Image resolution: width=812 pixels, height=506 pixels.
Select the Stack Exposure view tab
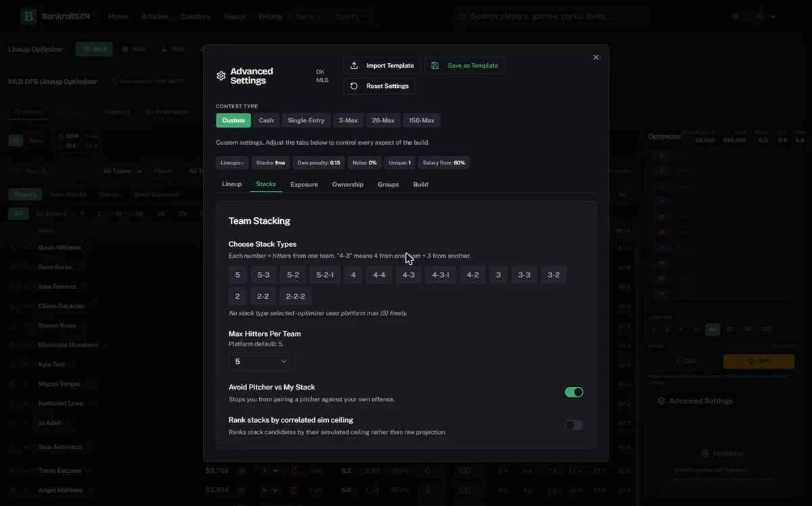pyautogui.click(x=156, y=194)
